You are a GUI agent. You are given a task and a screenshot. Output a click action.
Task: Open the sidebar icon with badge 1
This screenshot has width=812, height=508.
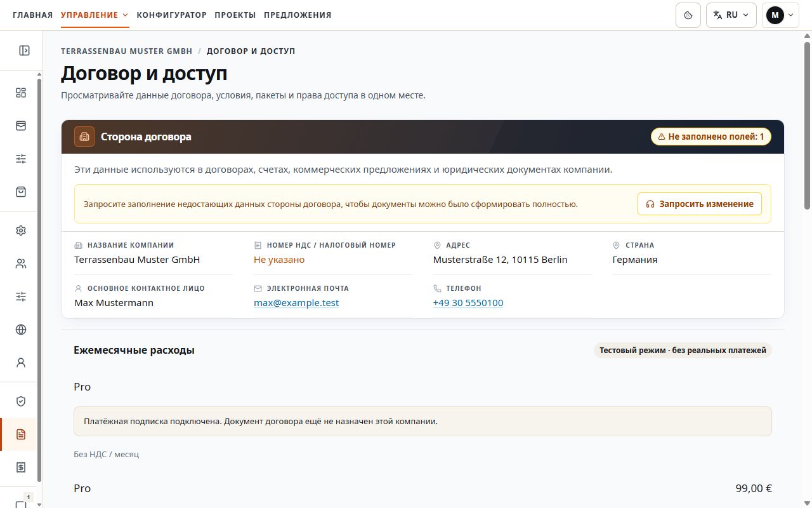pyautogui.click(x=22, y=502)
